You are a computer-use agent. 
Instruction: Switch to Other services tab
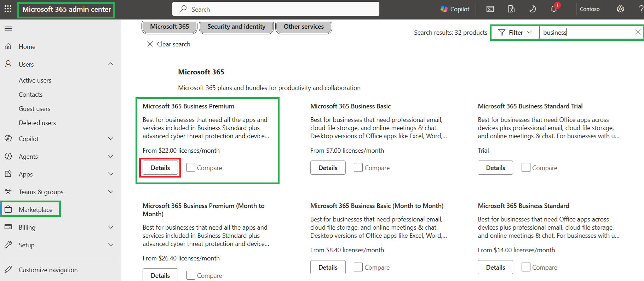pyautogui.click(x=304, y=27)
